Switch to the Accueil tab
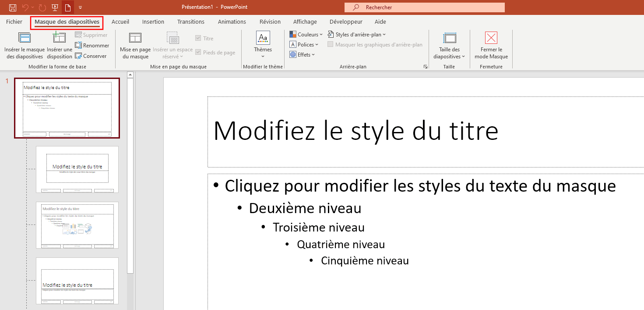644x310 pixels. point(120,21)
